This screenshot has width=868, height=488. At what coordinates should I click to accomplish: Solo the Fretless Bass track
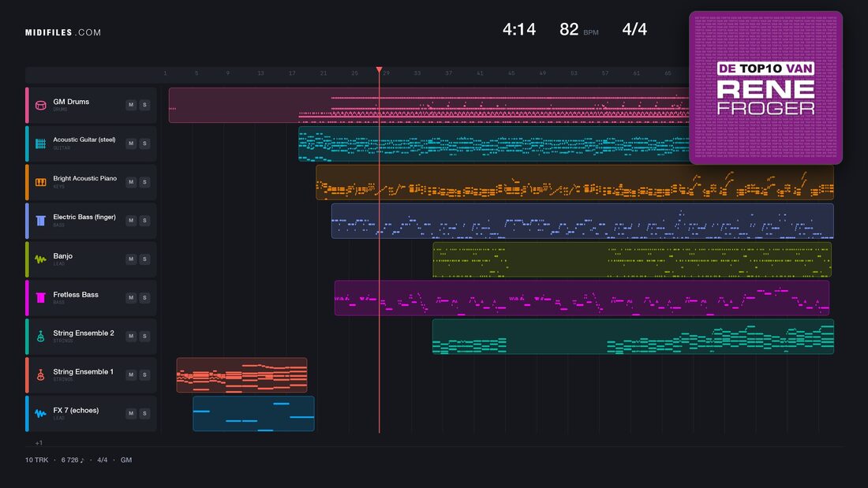coord(144,298)
